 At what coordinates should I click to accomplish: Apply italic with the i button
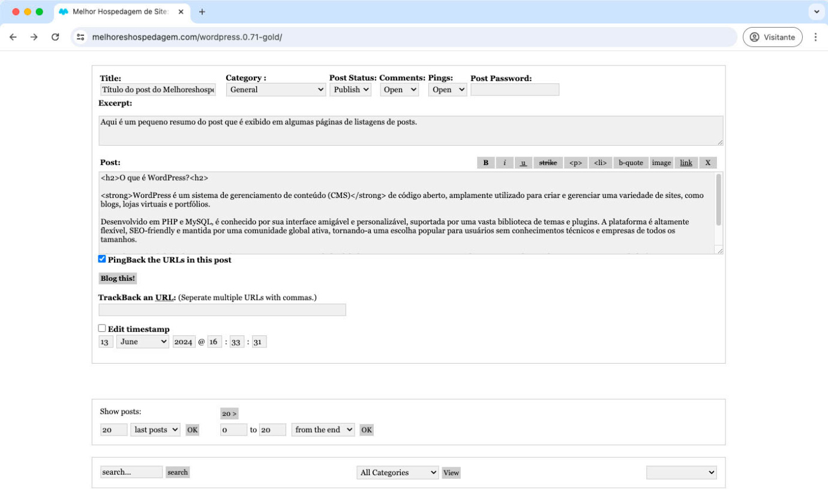(x=505, y=163)
